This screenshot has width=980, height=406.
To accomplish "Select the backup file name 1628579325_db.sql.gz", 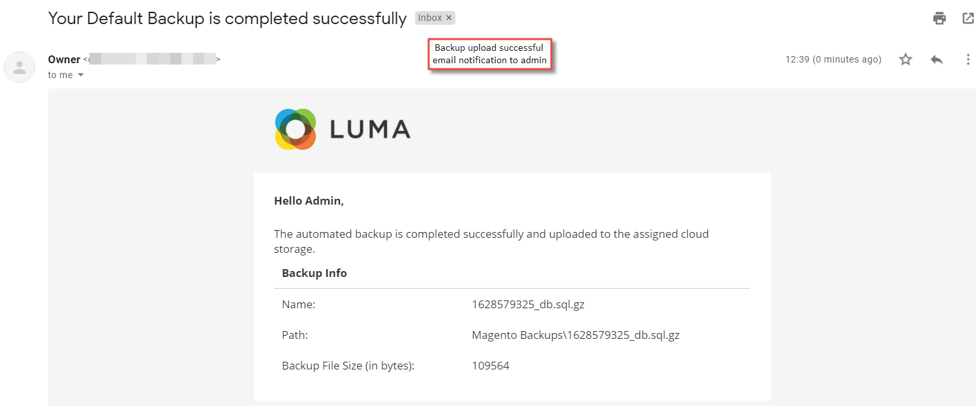I will pyautogui.click(x=523, y=304).
